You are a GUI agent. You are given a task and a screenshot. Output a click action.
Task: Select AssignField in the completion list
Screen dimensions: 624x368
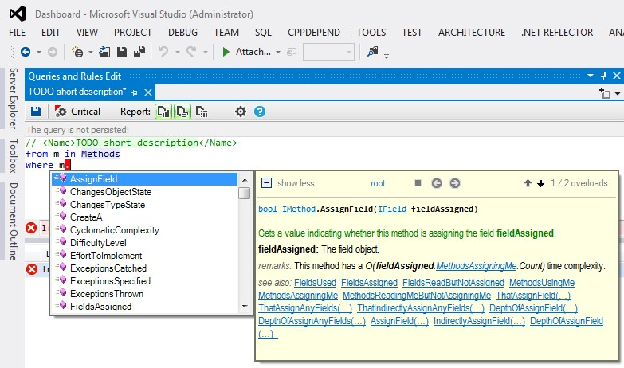pyautogui.click(x=144, y=179)
